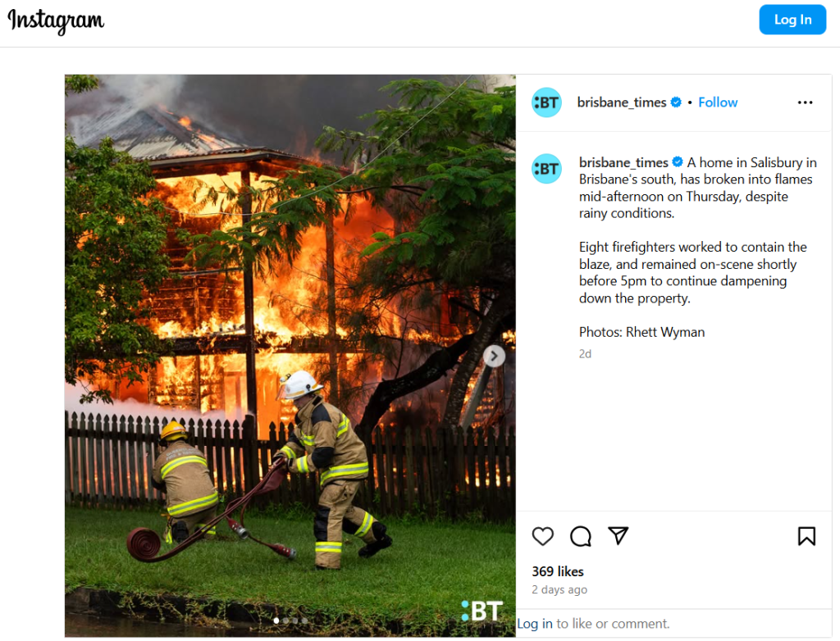
Task: Follow the brisbane_times account
Action: tap(718, 102)
